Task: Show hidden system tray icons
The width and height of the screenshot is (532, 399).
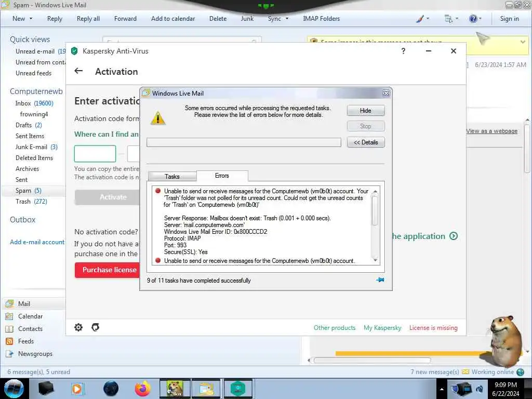Action: click(442, 389)
